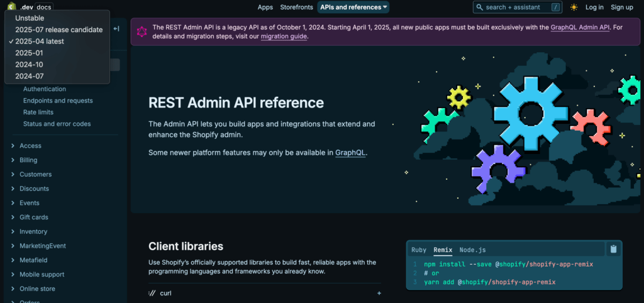Switch to the Ruby code tab

(x=419, y=250)
